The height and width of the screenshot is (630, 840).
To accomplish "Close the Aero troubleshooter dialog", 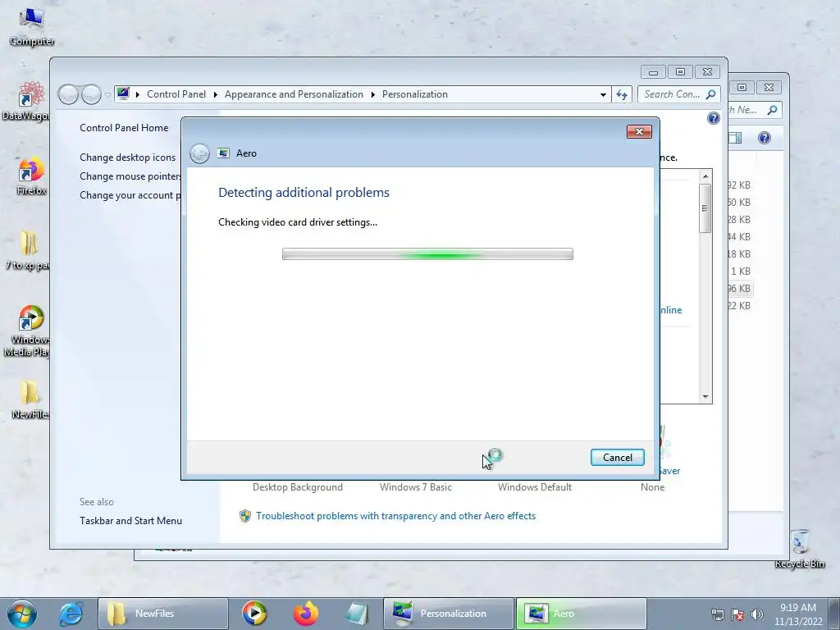I will coord(639,132).
